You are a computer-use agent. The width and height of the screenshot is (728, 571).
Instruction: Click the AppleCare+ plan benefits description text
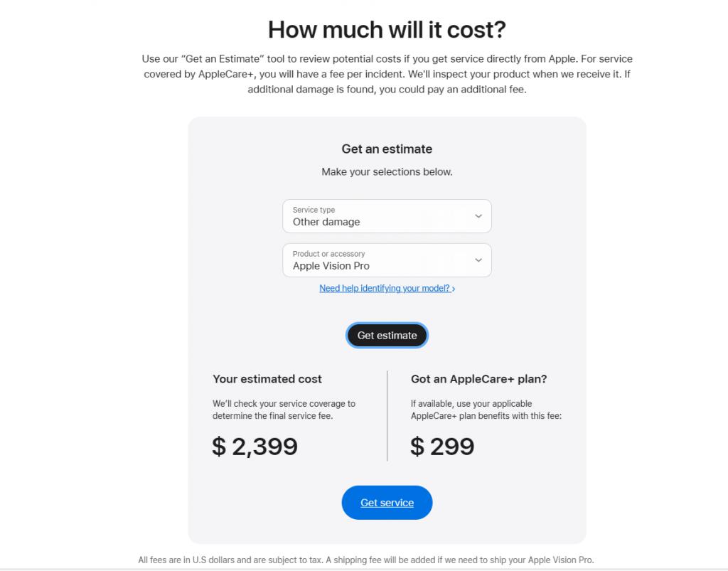pyautogui.click(x=486, y=410)
